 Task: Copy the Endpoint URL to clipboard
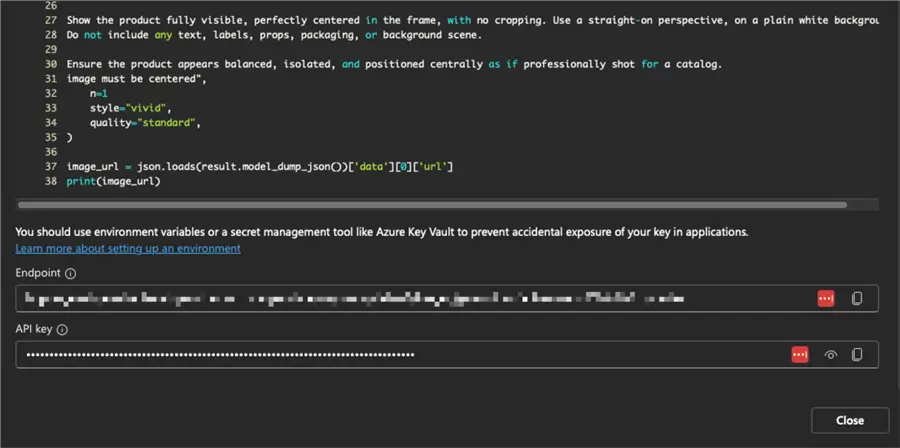click(x=857, y=298)
